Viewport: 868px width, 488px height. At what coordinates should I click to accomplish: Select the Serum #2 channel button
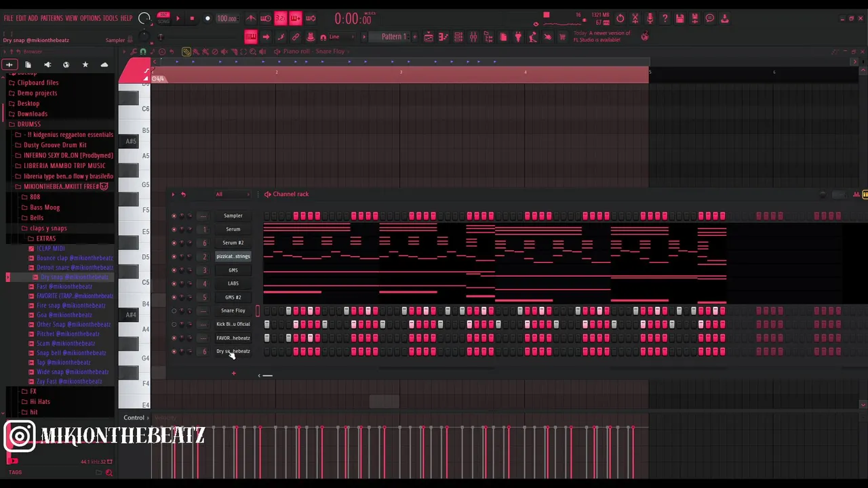point(233,243)
